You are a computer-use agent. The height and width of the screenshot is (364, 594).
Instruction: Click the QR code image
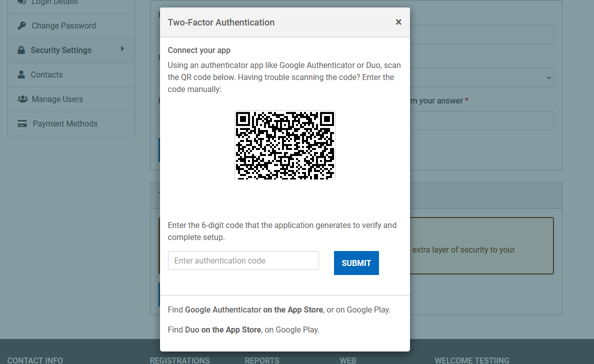click(x=285, y=145)
